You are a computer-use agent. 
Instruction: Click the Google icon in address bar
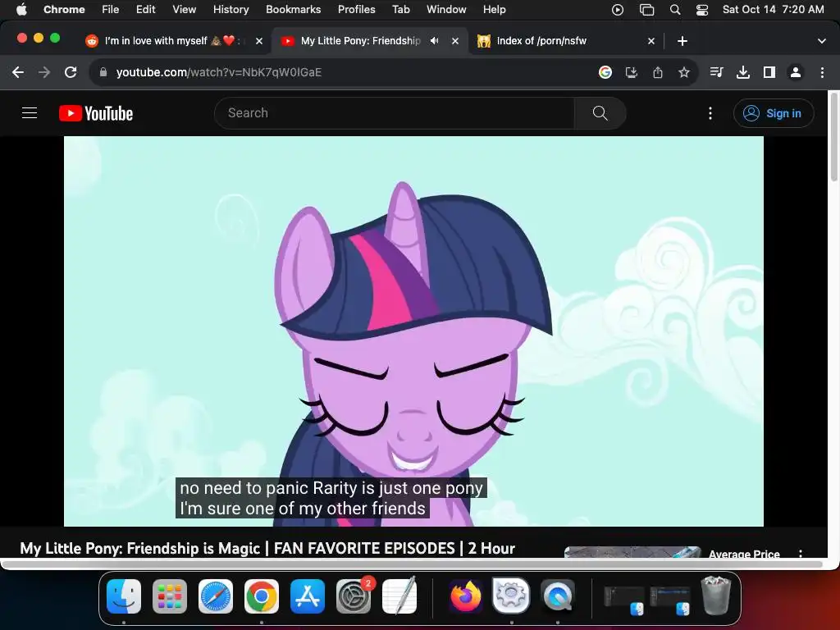tap(605, 72)
